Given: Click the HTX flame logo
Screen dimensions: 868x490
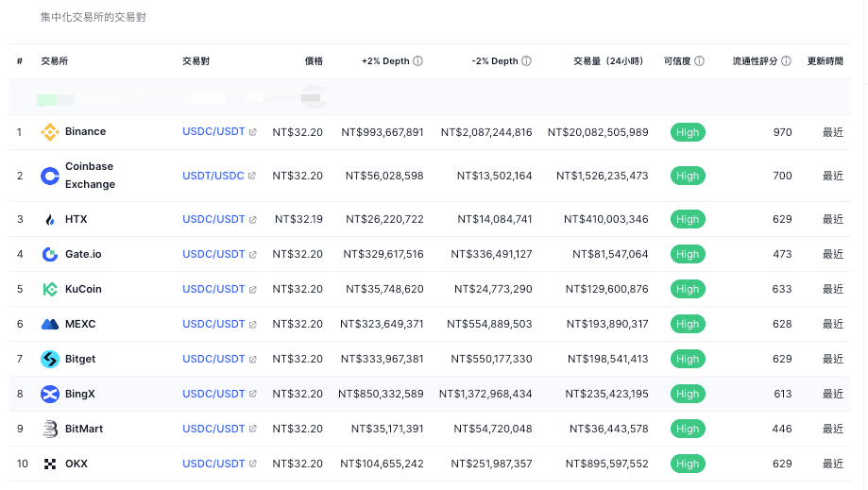Looking at the screenshot, I should [50, 220].
